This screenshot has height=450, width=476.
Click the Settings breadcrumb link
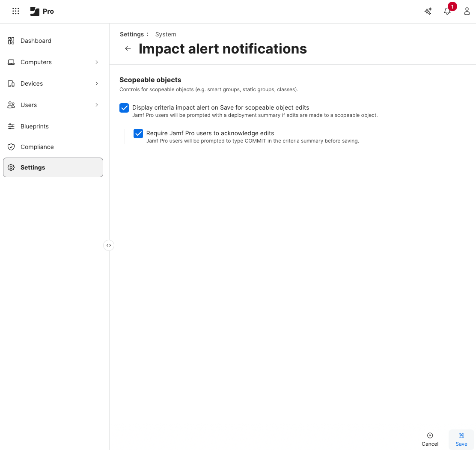point(132,34)
